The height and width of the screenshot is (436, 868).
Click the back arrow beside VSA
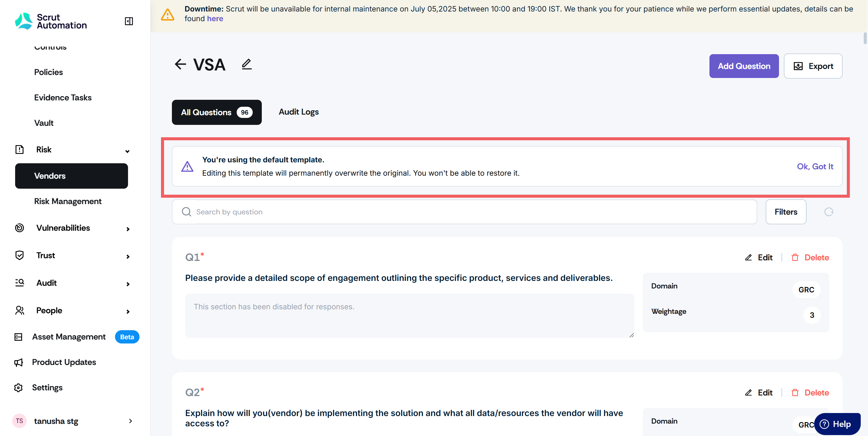coord(180,64)
